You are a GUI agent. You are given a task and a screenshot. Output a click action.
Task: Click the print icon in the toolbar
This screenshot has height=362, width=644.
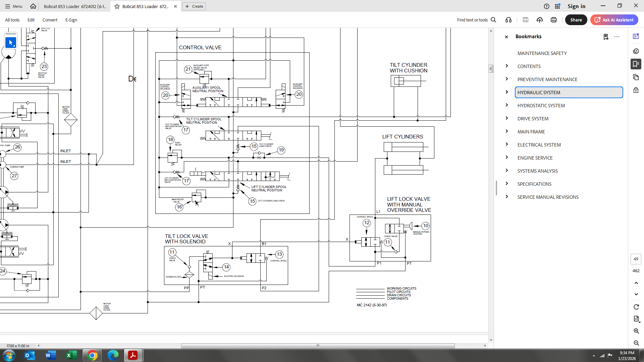(x=554, y=20)
